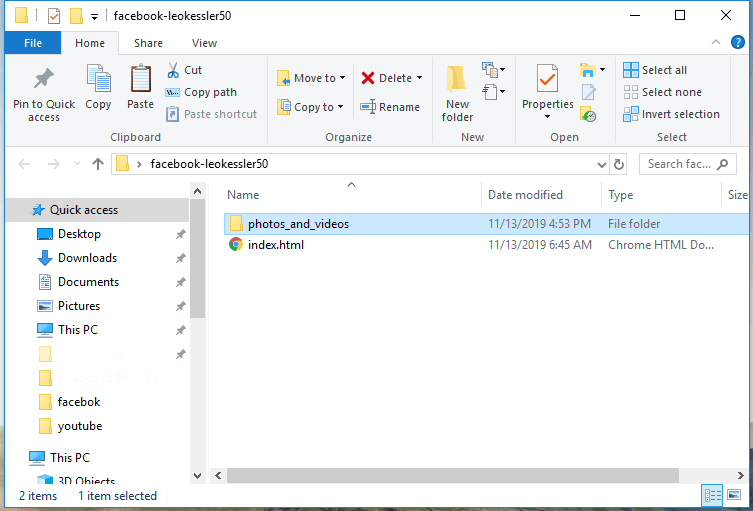Customize Quick Access Toolbar dropdown arrow
The width and height of the screenshot is (753, 511).
(95, 17)
